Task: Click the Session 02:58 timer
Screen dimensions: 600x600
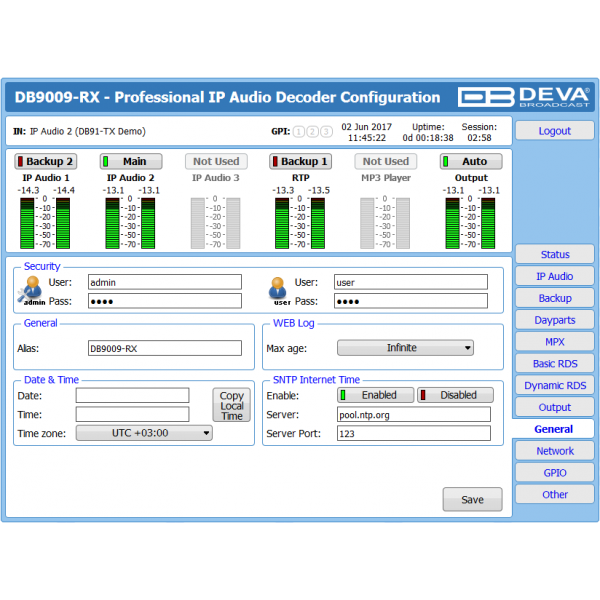Action: coord(479,138)
